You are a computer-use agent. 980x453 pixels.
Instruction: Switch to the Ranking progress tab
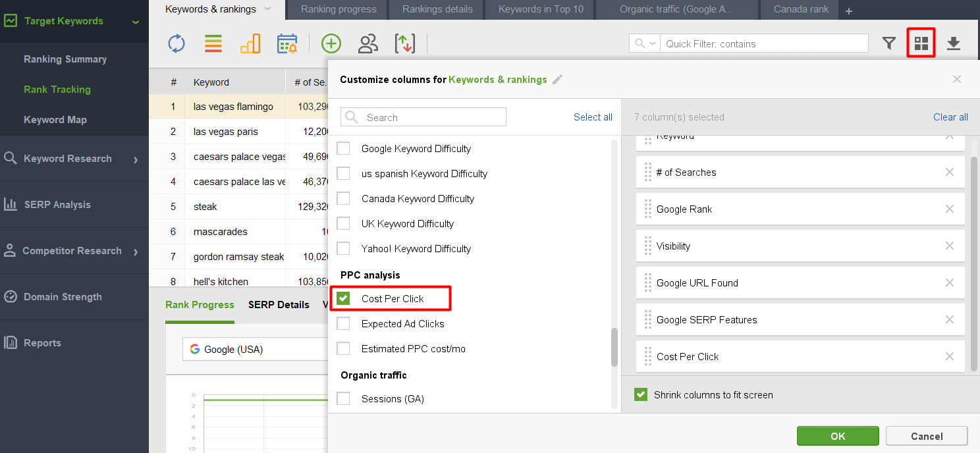pos(339,9)
